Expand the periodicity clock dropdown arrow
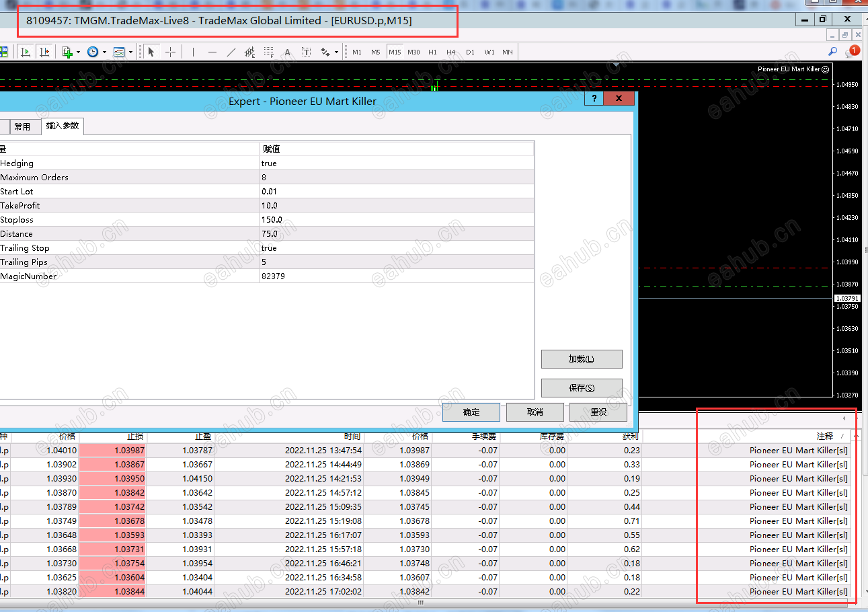The image size is (868, 612). coord(104,52)
